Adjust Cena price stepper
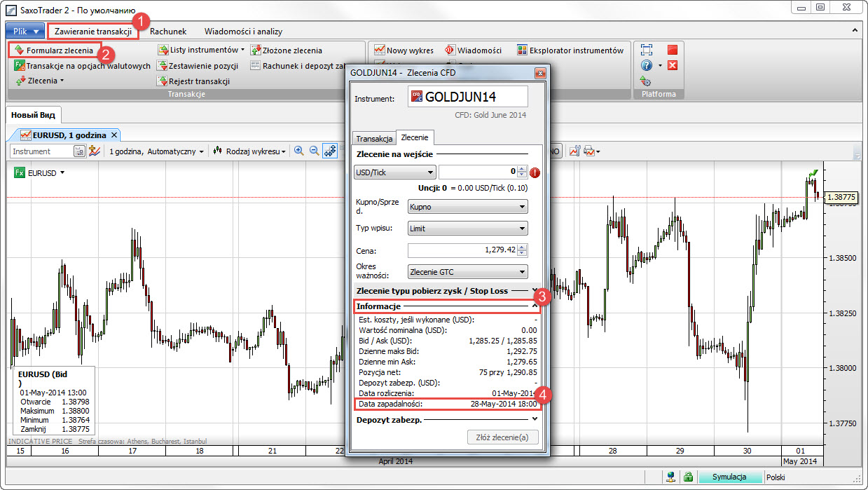Screen dimensions: 868x490 (523, 250)
